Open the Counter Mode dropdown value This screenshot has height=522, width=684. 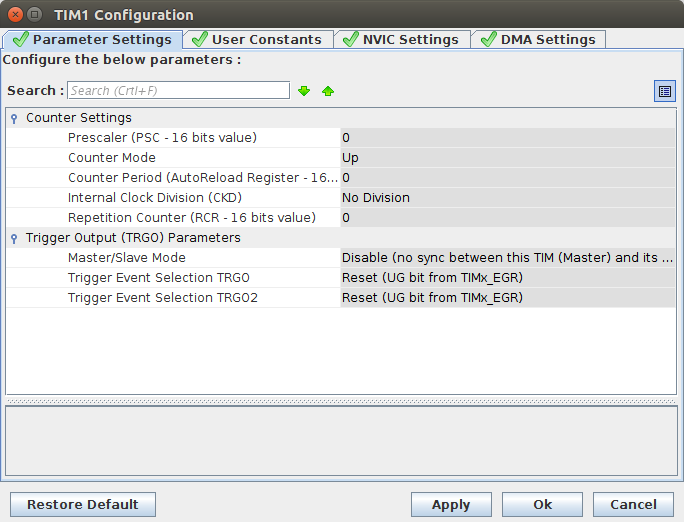pos(507,158)
